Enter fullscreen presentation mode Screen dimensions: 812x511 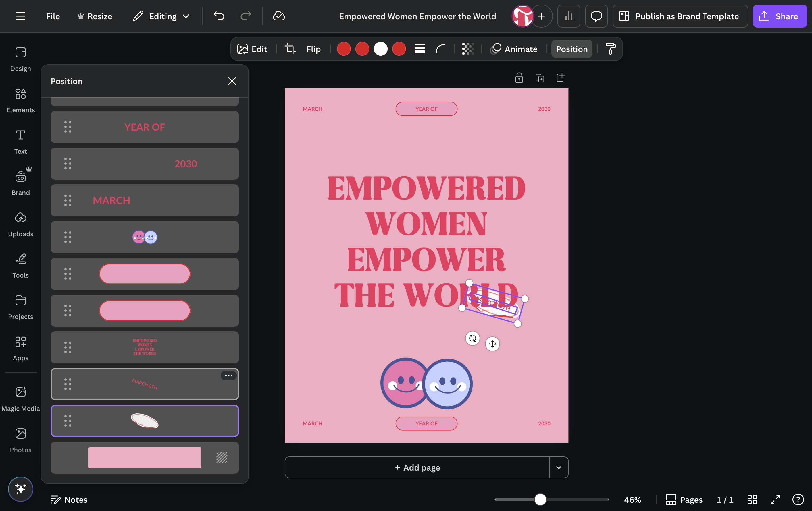coord(775,500)
